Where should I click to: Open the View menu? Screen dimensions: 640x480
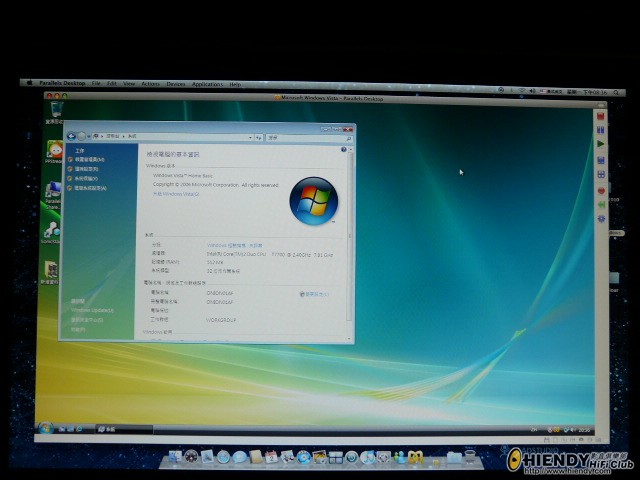pos(129,83)
